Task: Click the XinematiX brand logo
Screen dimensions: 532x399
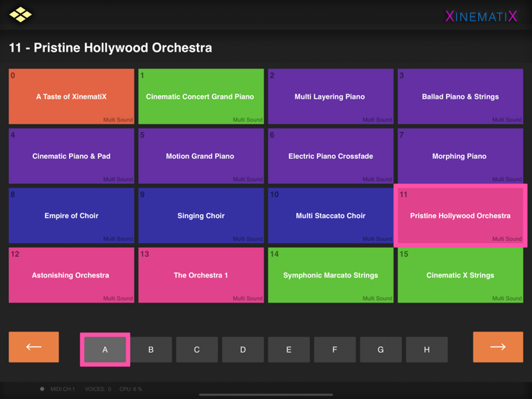Action: click(x=481, y=16)
